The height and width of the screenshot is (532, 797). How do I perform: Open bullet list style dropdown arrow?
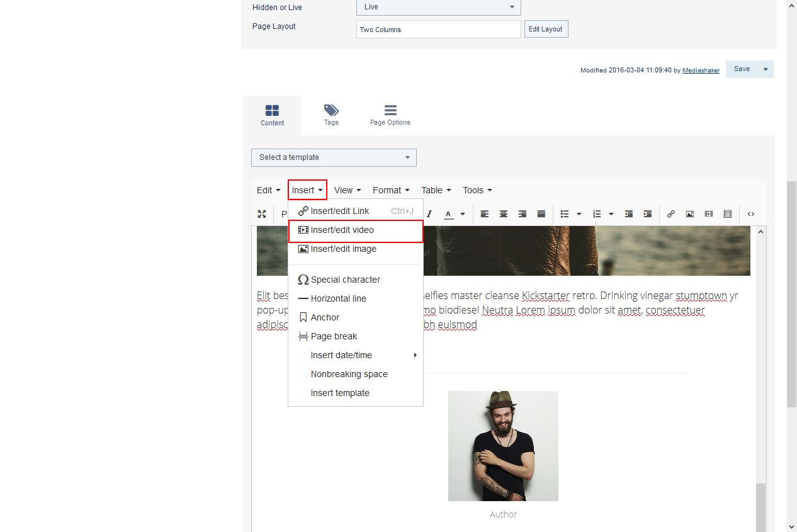click(x=579, y=214)
